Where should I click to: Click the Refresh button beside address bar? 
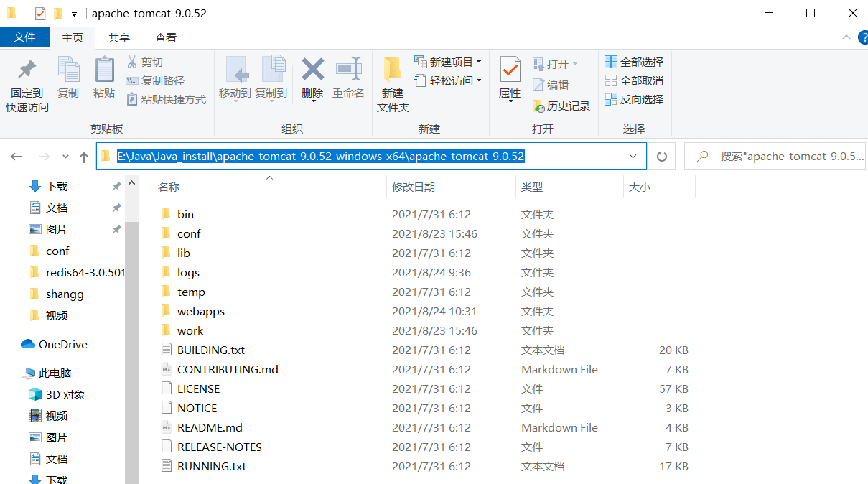(x=662, y=157)
